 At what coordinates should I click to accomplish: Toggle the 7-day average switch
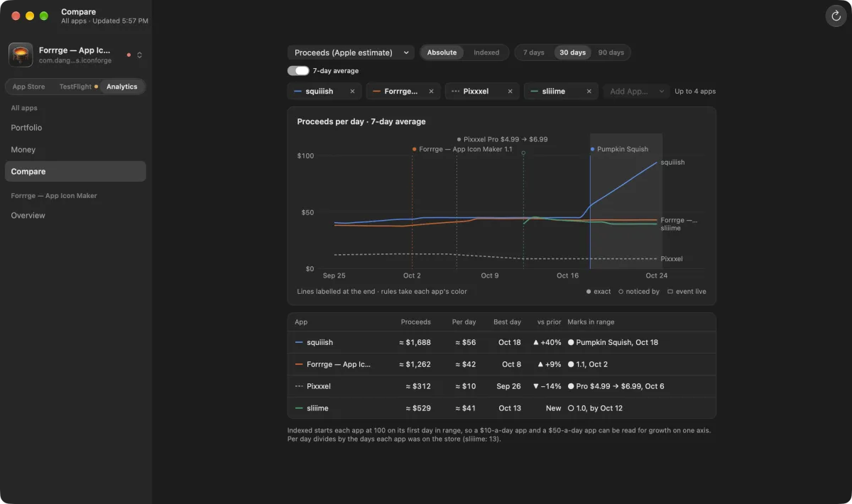[x=298, y=71]
